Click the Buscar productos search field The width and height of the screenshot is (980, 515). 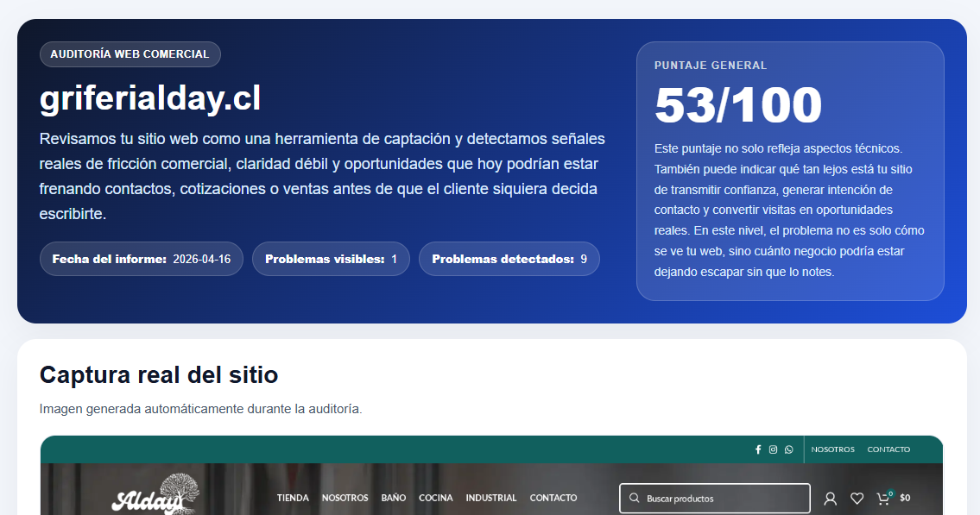point(715,498)
